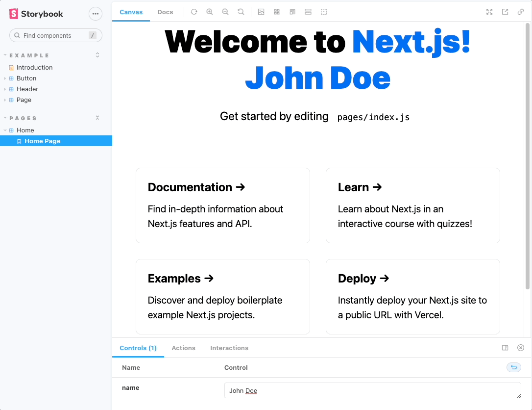Screen dimensions: 532x410
Task: Collapse the EXAMPLE section
Action: [x=29, y=55]
